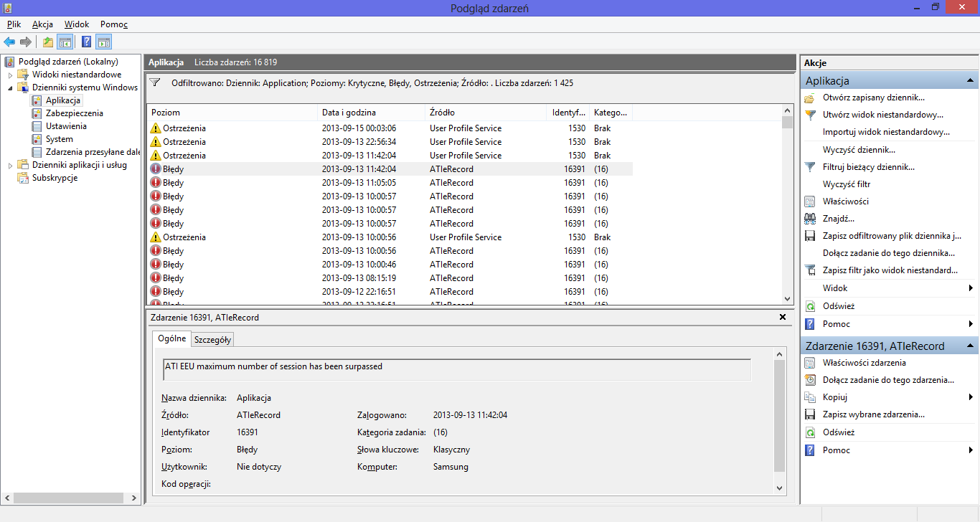Click Wyczyść dziennik action
The height and width of the screenshot is (522, 980).
click(x=859, y=150)
